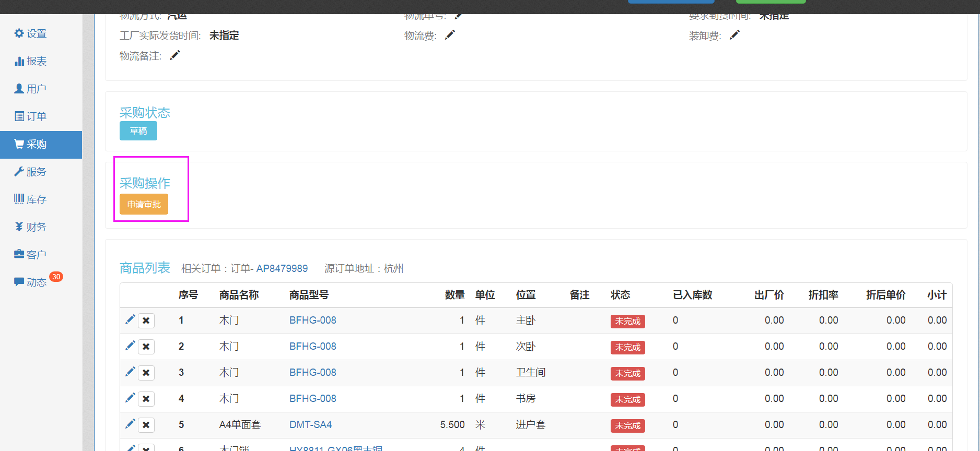
Task: Delete row 4 书房 item
Action: (146, 399)
